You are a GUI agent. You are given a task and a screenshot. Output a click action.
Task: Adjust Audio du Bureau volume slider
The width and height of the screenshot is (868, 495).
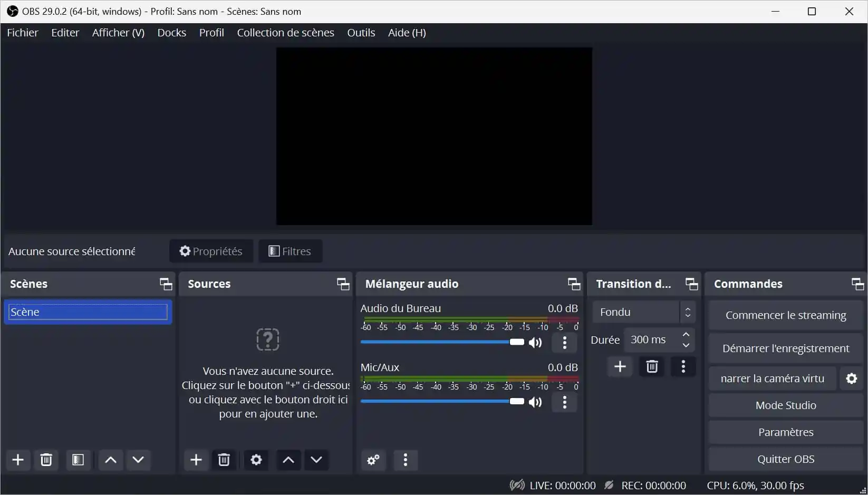click(x=442, y=342)
